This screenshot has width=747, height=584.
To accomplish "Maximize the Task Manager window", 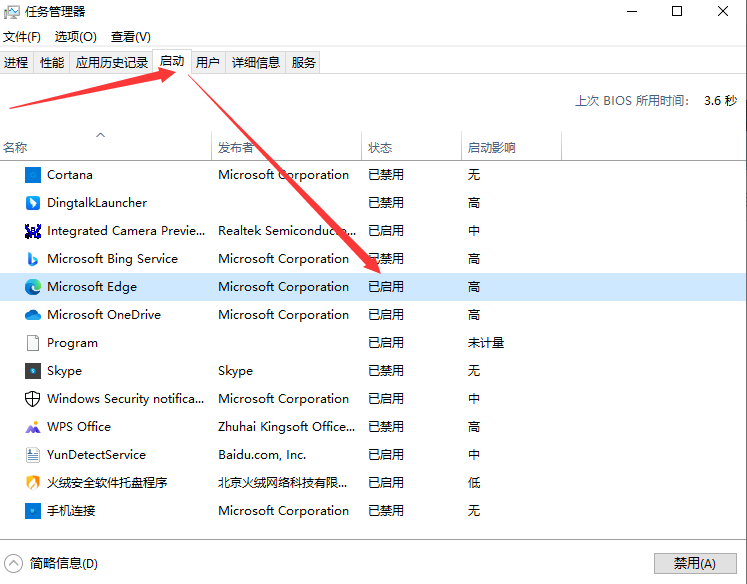I will [677, 11].
